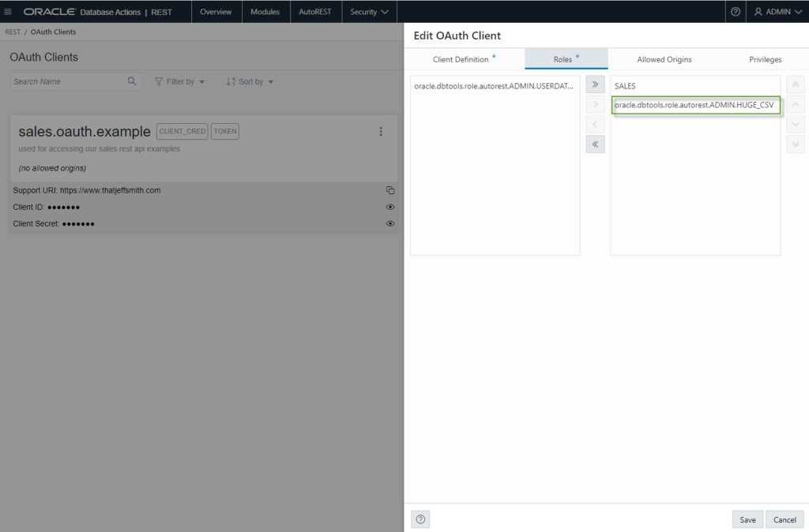Move selected role back left
The image size is (809, 532).
pyautogui.click(x=595, y=124)
